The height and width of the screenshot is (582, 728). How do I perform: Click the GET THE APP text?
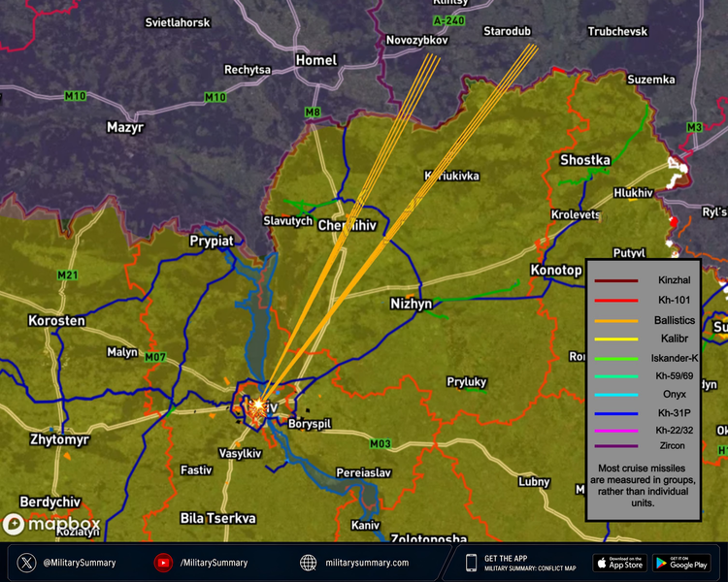(506, 559)
